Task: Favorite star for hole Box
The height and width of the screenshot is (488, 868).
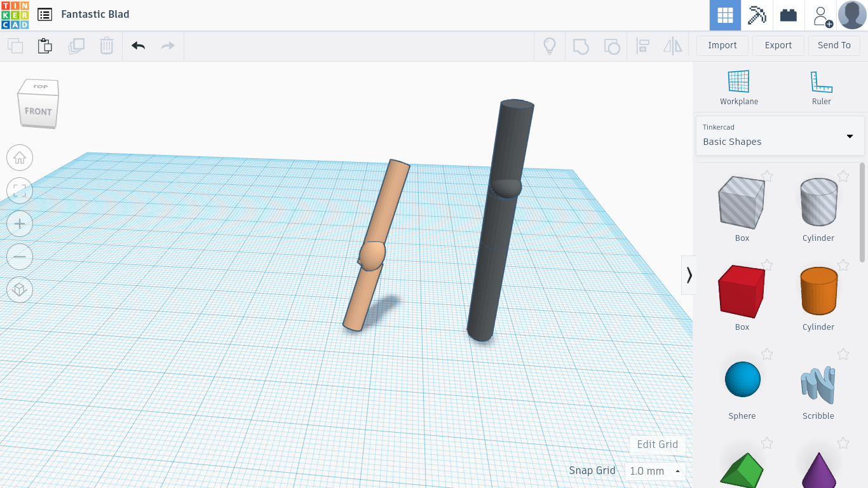Action: [x=767, y=176]
